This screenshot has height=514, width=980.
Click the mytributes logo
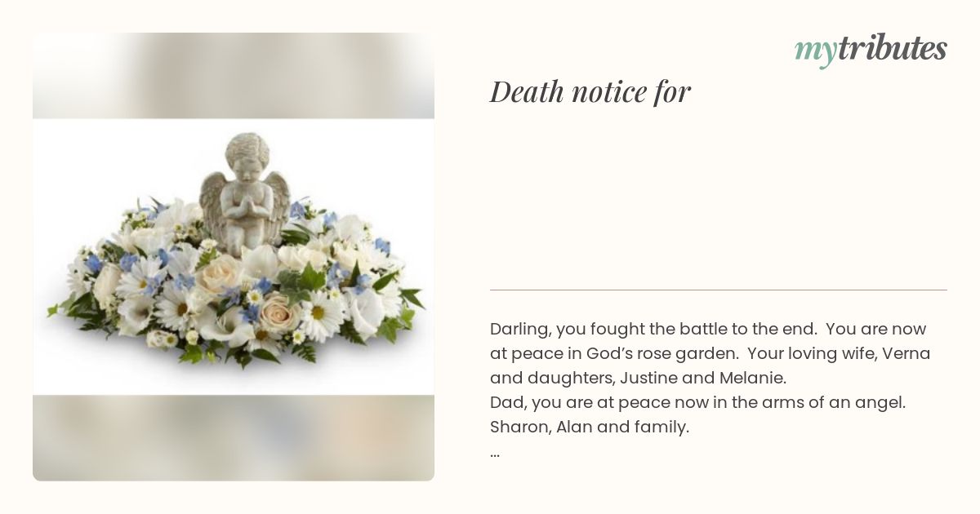[871, 50]
